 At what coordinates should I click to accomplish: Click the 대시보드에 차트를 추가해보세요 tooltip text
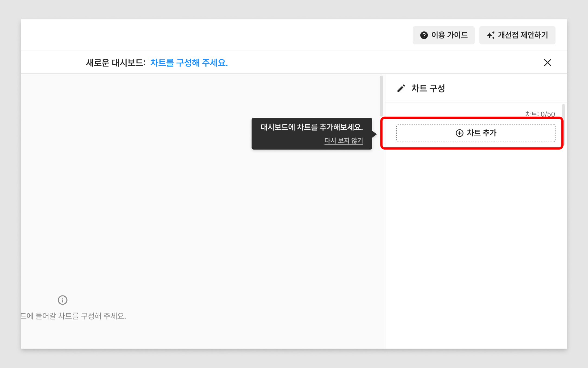point(312,127)
